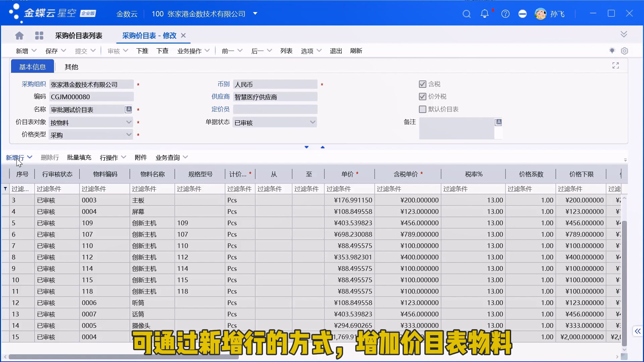Click 退出 button
644x362 pixels.
click(336, 51)
